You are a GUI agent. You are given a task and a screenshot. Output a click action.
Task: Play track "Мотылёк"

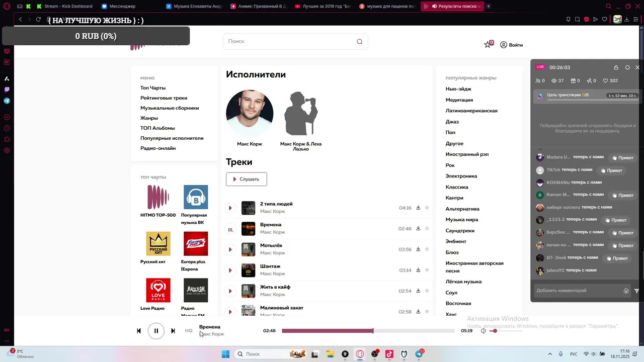click(230, 249)
